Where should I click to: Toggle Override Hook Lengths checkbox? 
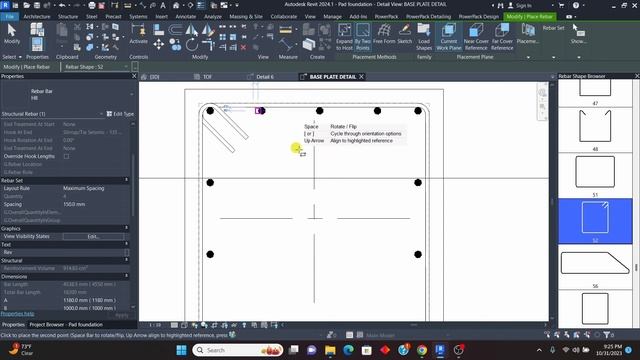[x=67, y=156]
